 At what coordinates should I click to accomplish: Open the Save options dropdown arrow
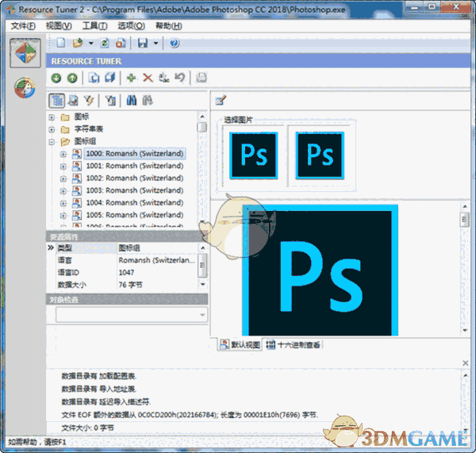click(155, 43)
